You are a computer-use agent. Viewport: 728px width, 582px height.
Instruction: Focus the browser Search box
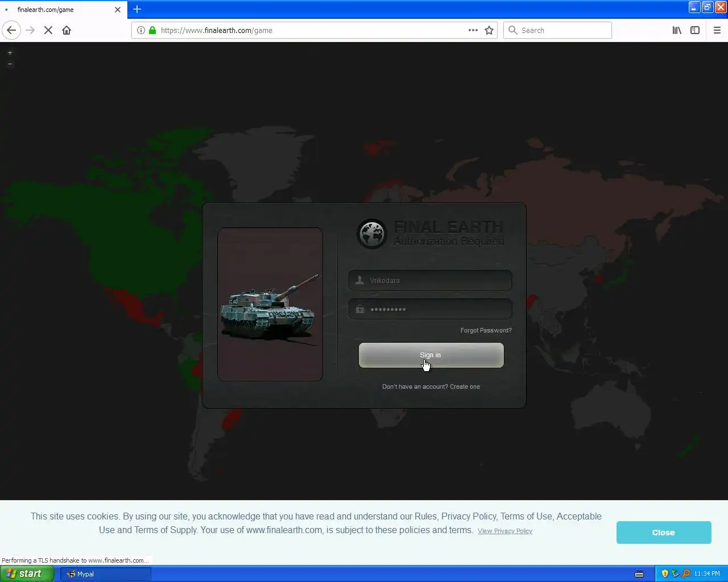click(x=557, y=30)
